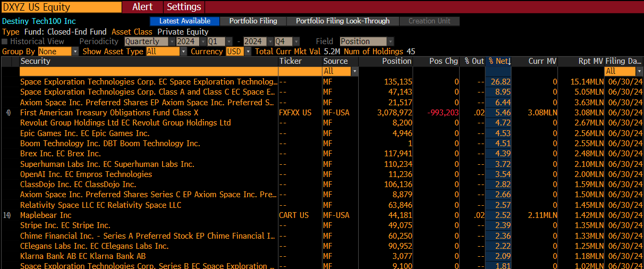Image resolution: width=644 pixels, height=269 pixels.
Task: Select the Chime Financial Inc. Series A row
Action: click(x=321, y=236)
